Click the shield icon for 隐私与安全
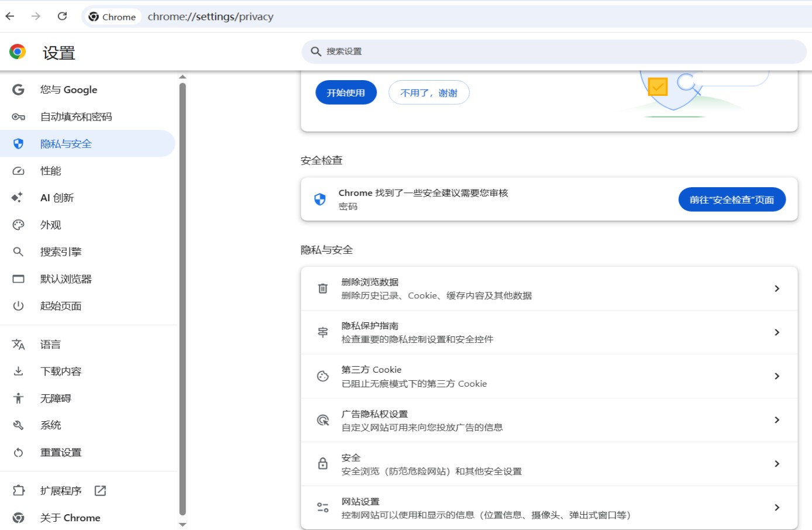Viewport: 812px width, 530px height. tap(18, 144)
